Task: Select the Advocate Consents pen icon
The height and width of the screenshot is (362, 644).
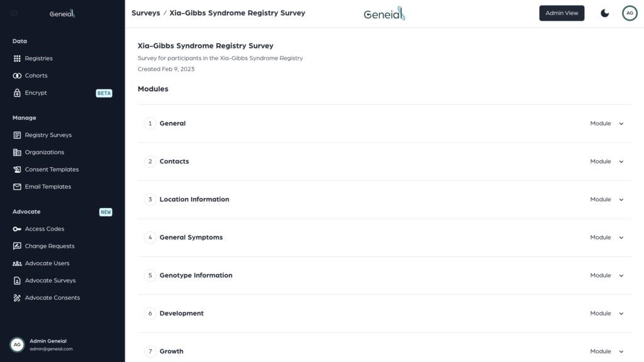Action: click(17, 298)
